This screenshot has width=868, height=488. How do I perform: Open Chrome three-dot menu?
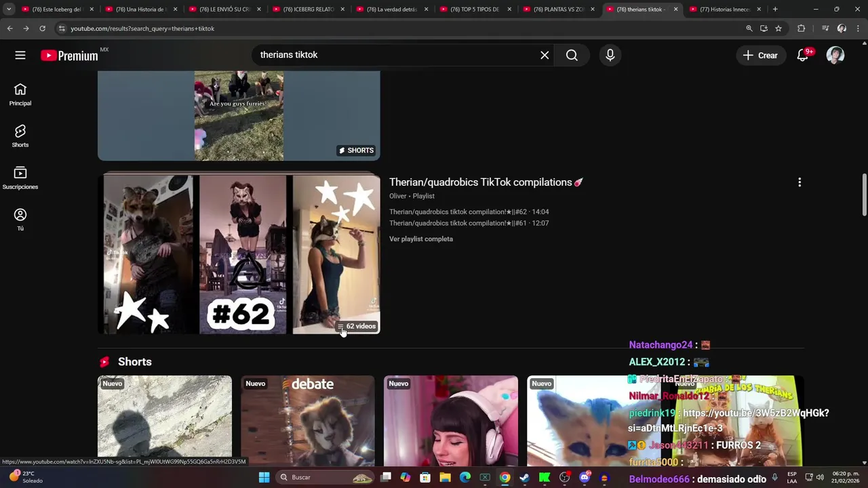tap(858, 28)
